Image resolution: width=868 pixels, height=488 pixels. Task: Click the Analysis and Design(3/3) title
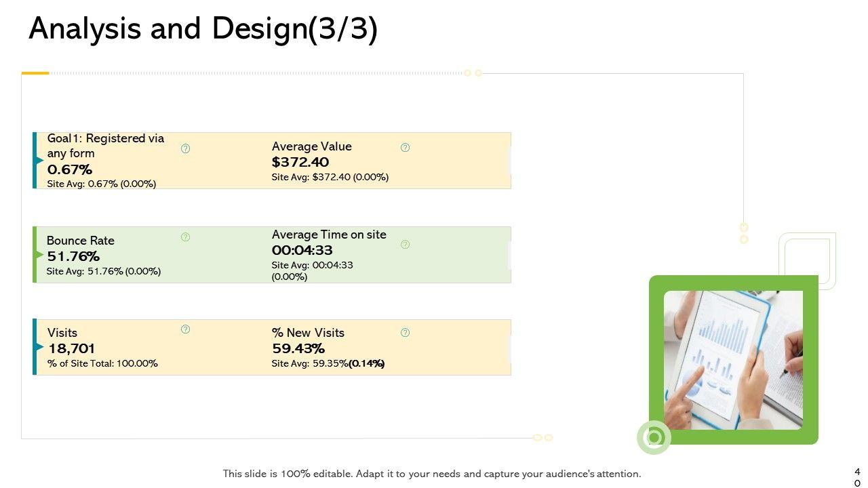pyautogui.click(x=203, y=30)
